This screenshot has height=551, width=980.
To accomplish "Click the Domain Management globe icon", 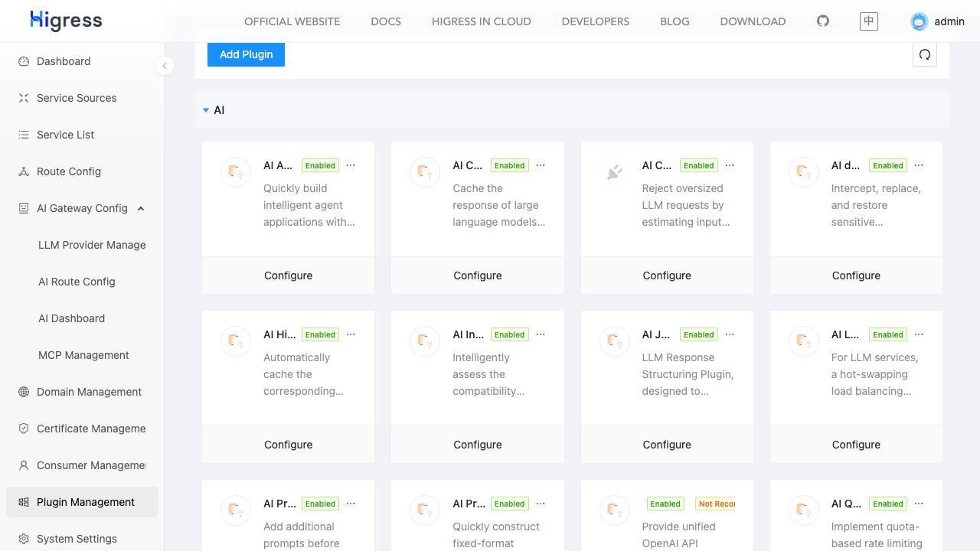I will pos(24,392).
